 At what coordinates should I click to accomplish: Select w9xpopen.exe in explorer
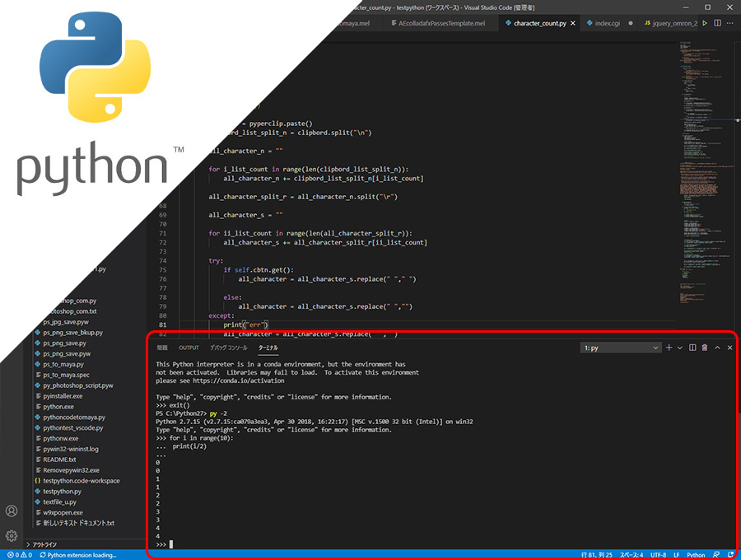click(x=63, y=512)
